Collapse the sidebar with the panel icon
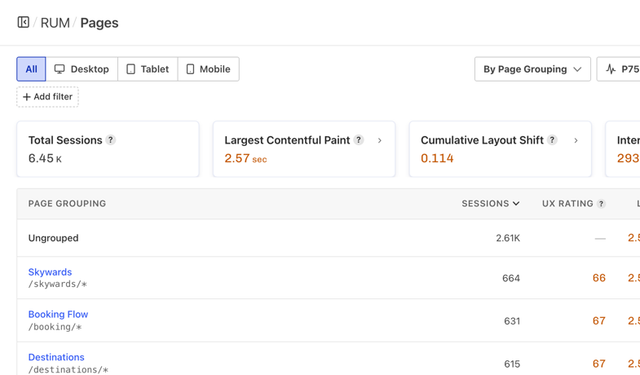The width and height of the screenshot is (640, 375). coord(23,22)
